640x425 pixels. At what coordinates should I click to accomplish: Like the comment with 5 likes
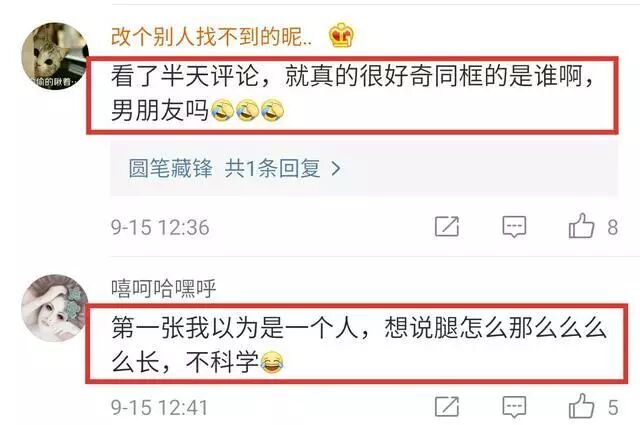click(581, 406)
